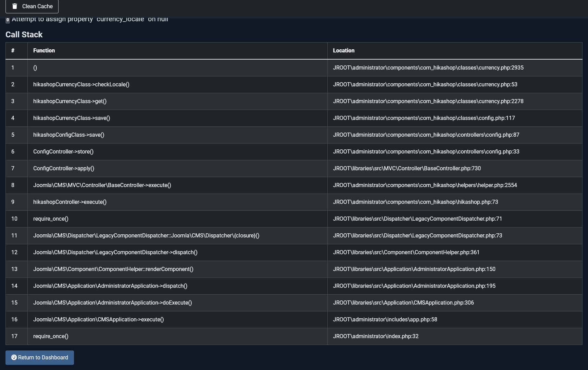The height and width of the screenshot is (370, 588).
Task: Click the Call Stack heading
Action: coord(24,35)
